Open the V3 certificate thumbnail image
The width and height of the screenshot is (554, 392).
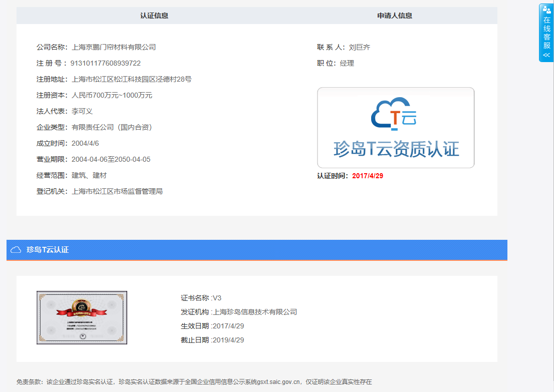[x=82, y=317]
